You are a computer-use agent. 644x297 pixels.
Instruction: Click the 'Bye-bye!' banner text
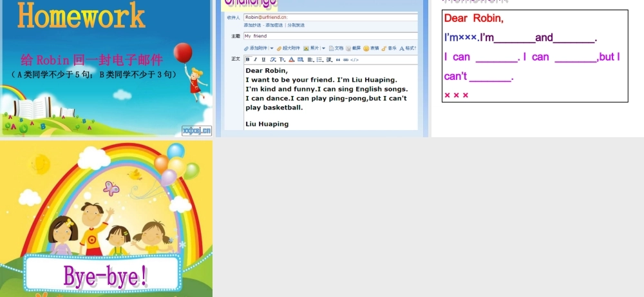(105, 276)
